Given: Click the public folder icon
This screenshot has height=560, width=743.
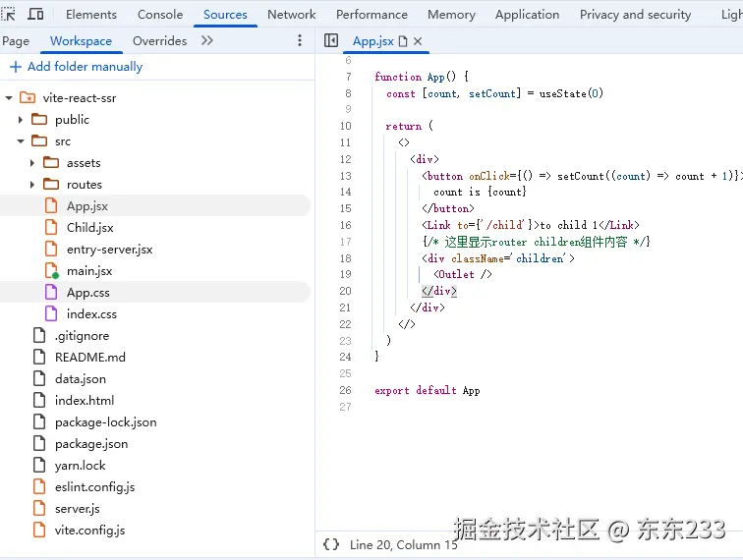Looking at the screenshot, I should click(39, 119).
